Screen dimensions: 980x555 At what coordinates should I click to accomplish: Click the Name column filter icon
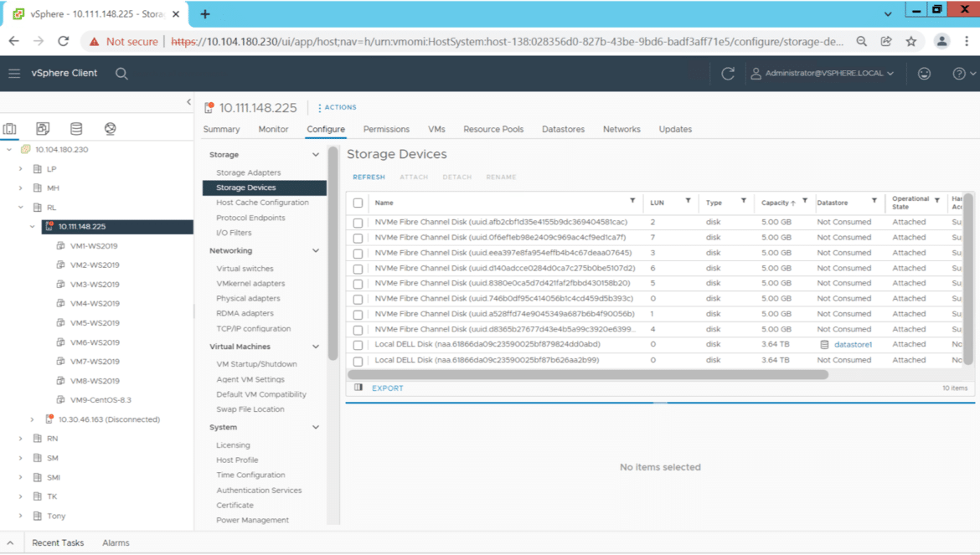click(x=632, y=201)
